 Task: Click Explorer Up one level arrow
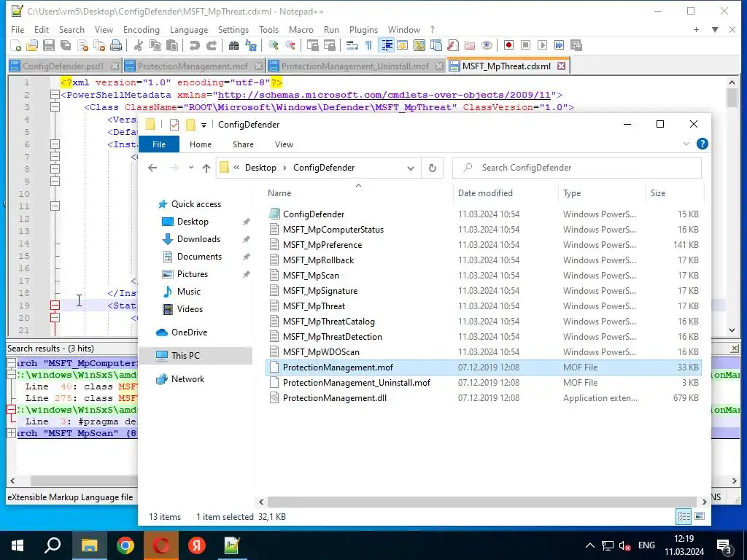[x=206, y=168]
